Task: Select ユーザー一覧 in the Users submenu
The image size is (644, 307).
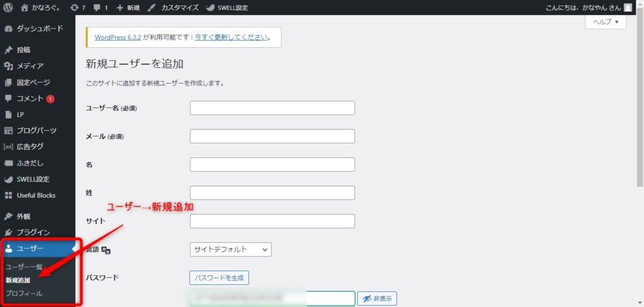Action: (23, 267)
